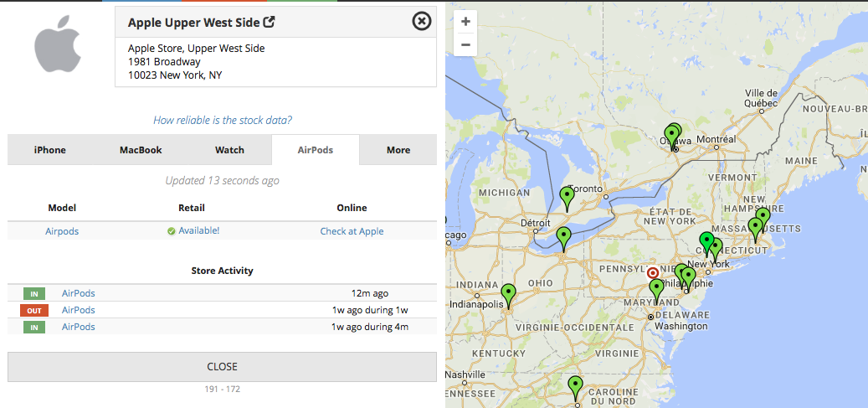Image resolution: width=868 pixels, height=408 pixels.
Task: Follow the 'Check at Apple' link
Action: 352,231
